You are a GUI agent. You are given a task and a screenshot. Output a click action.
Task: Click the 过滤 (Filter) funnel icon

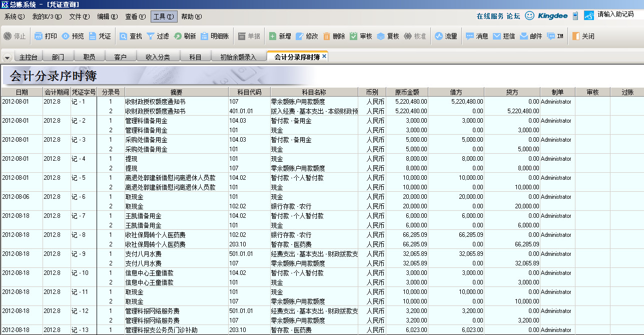[x=151, y=36]
